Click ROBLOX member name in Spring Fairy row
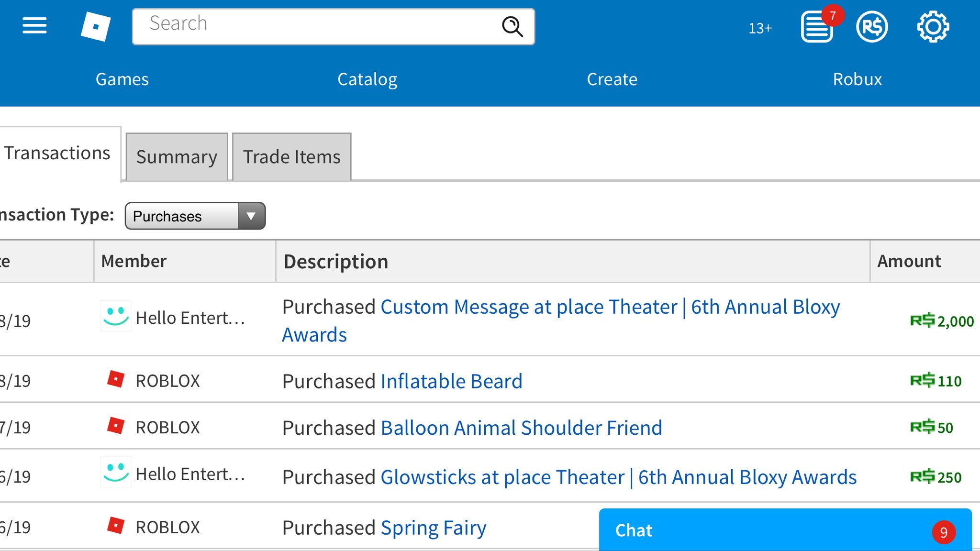980x551 pixels. pyautogui.click(x=168, y=527)
